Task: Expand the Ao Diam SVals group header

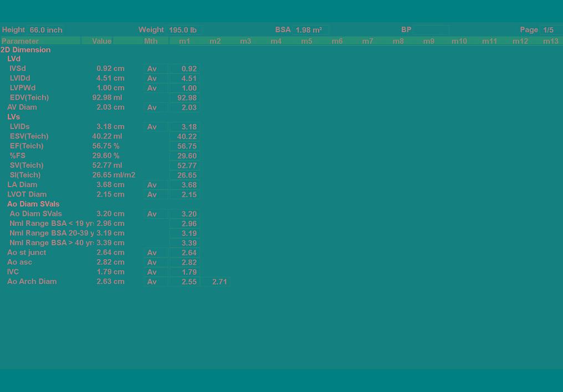Action: click(x=33, y=204)
